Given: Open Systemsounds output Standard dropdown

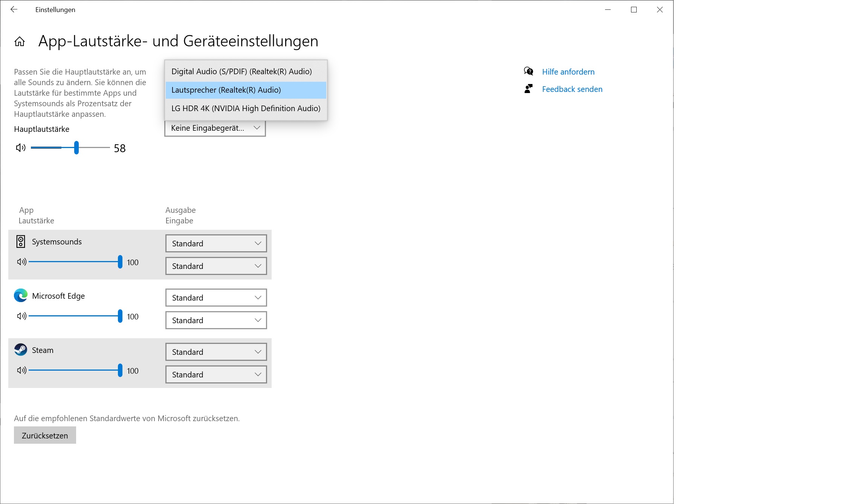Looking at the screenshot, I should [x=216, y=243].
